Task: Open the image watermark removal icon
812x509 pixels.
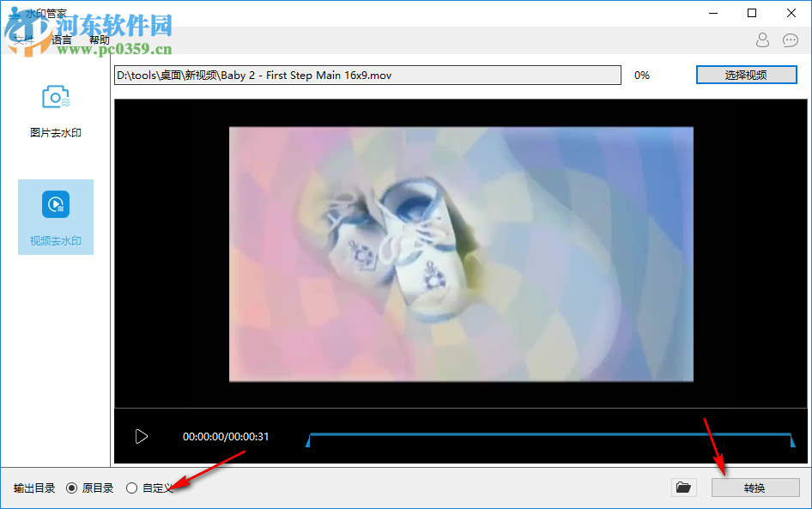Action: [x=56, y=97]
